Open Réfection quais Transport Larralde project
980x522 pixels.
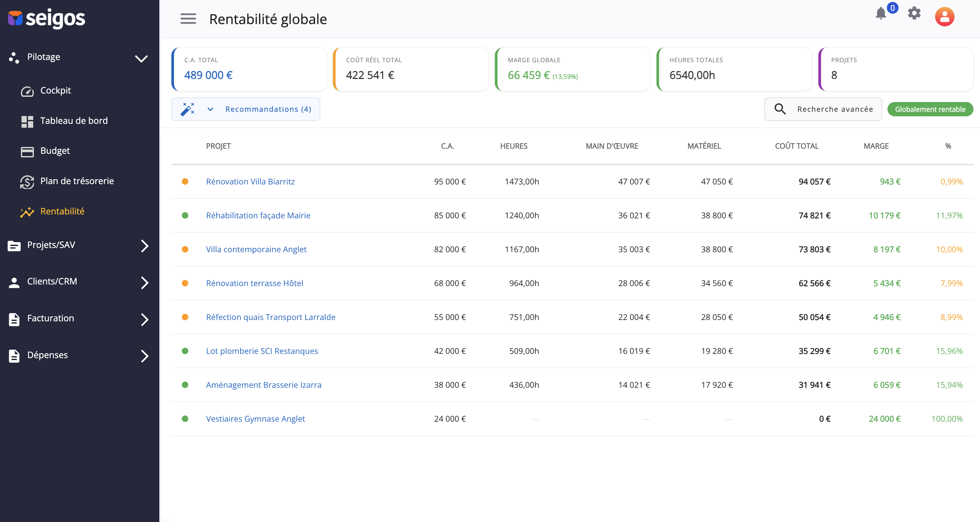click(x=270, y=317)
